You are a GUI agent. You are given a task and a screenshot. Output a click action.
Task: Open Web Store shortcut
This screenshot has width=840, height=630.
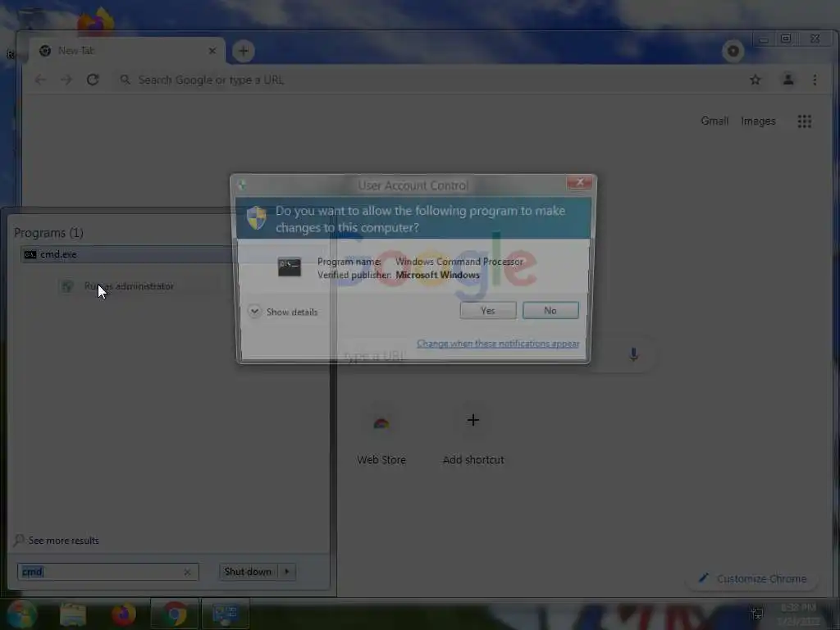(381, 436)
